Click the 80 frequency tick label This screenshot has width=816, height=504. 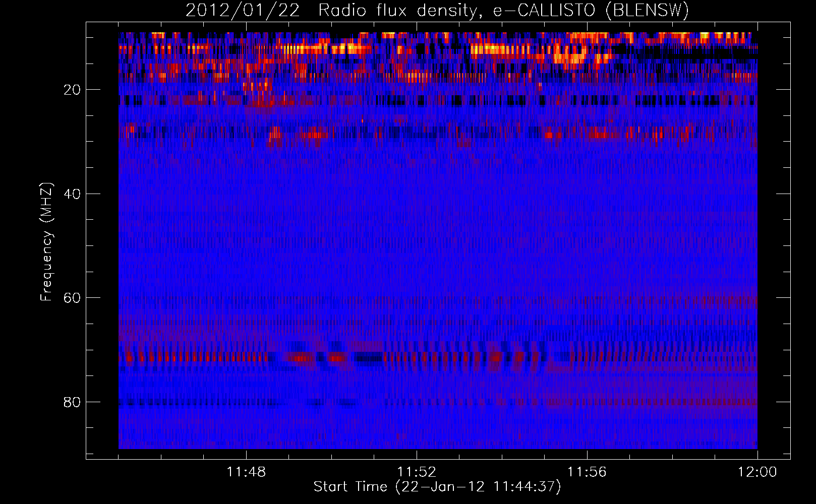click(x=72, y=402)
